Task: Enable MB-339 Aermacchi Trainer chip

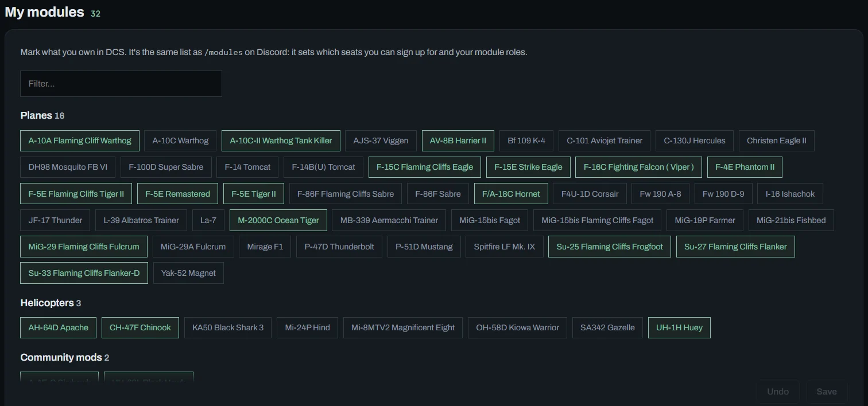Action: (x=389, y=220)
